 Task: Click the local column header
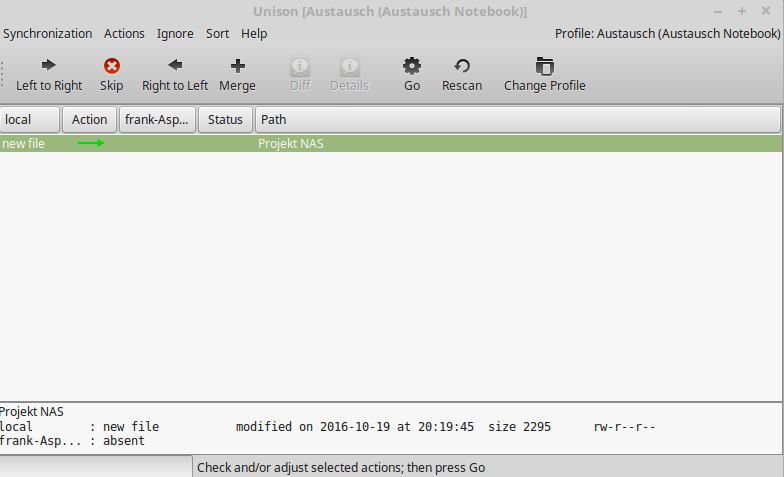click(30, 120)
